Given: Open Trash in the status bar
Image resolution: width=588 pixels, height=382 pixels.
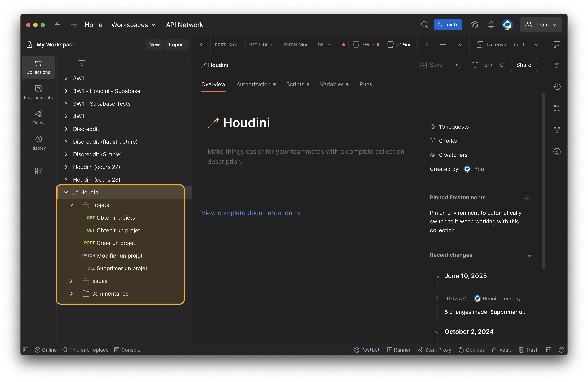Looking at the screenshot, I should (x=528, y=350).
